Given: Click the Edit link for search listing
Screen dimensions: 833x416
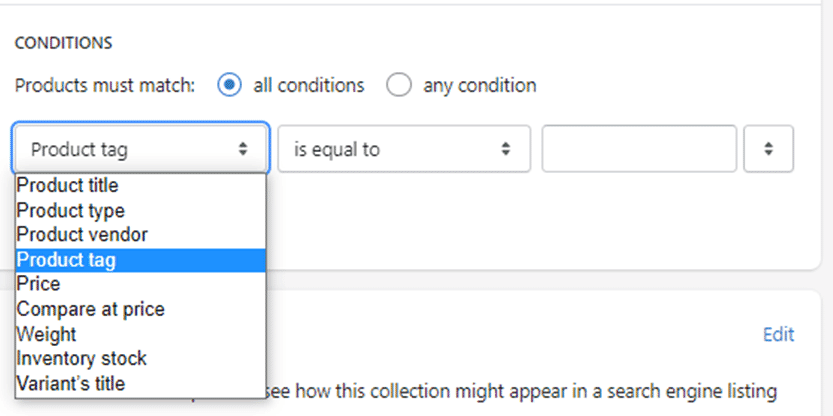Looking at the screenshot, I should coord(778,335).
